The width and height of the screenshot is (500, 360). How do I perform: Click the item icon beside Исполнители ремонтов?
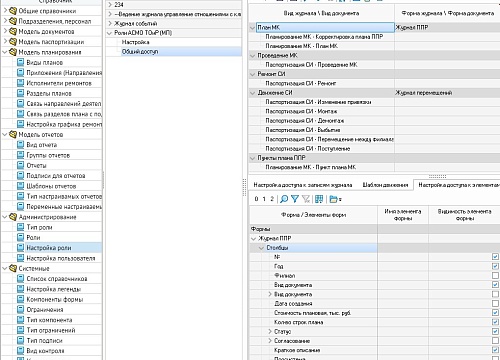click(x=21, y=83)
